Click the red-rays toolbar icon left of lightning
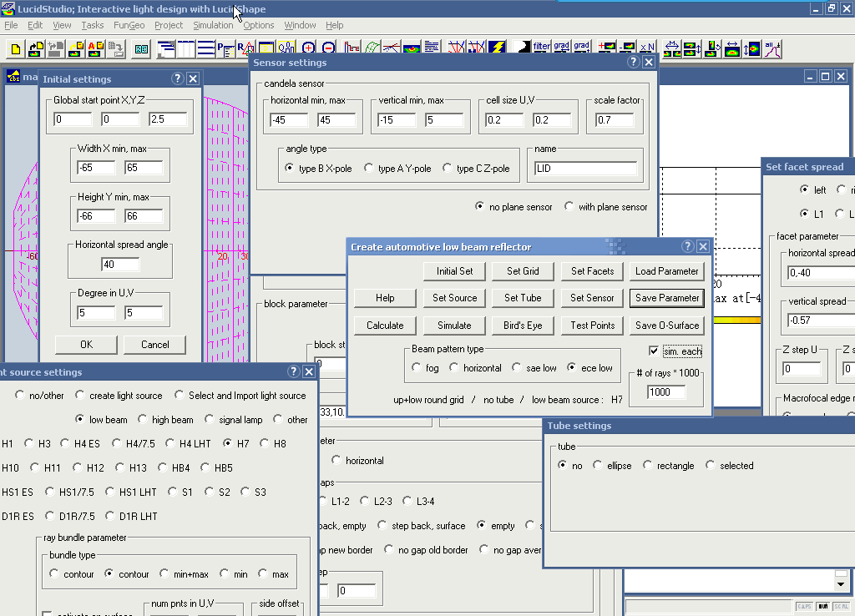Image resolution: width=855 pixels, height=616 pixels. 477,48
